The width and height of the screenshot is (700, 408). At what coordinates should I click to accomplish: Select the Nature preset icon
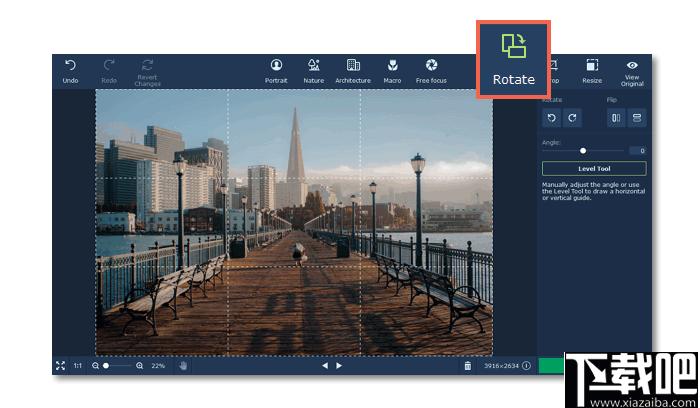click(314, 65)
